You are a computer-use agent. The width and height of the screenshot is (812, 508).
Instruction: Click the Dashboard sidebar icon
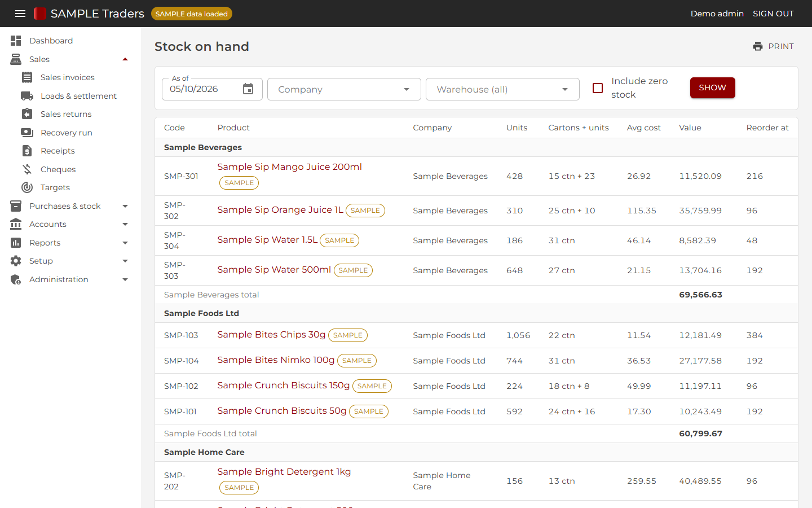click(16, 41)
